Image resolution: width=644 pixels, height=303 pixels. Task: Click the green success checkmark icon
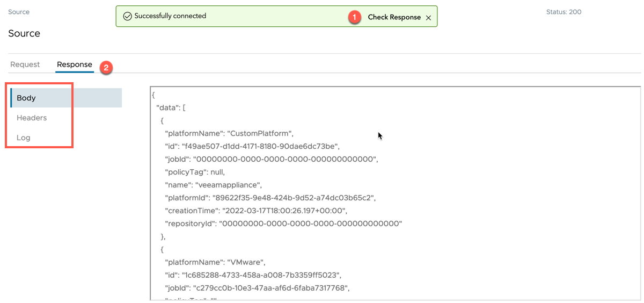click(x=127, y=16)
